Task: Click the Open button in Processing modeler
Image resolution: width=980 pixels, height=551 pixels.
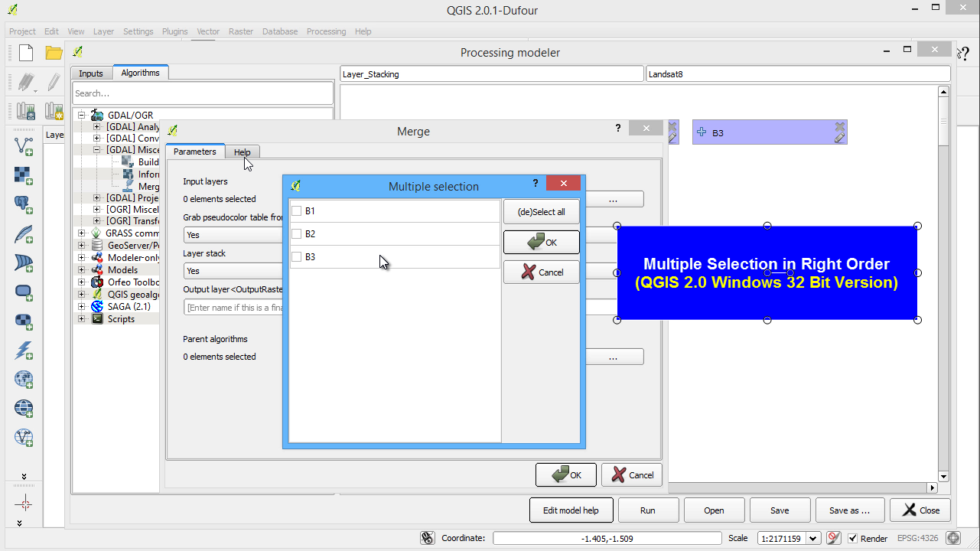Action: point(714,510)
